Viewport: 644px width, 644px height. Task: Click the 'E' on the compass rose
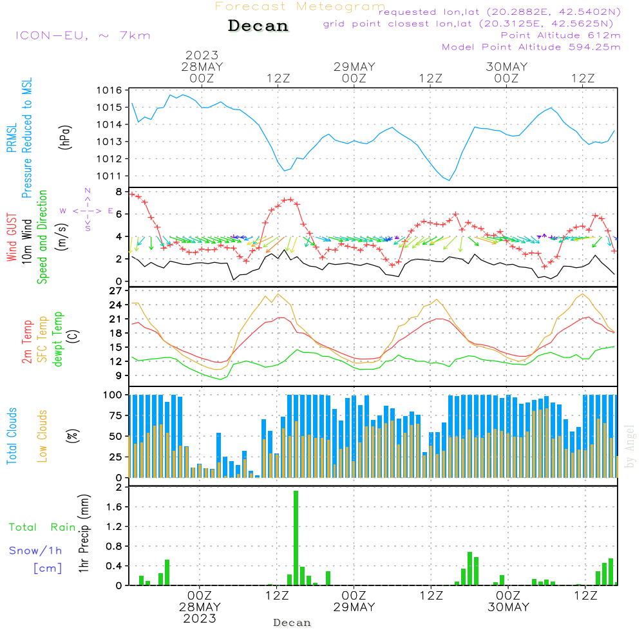(110, 211)
